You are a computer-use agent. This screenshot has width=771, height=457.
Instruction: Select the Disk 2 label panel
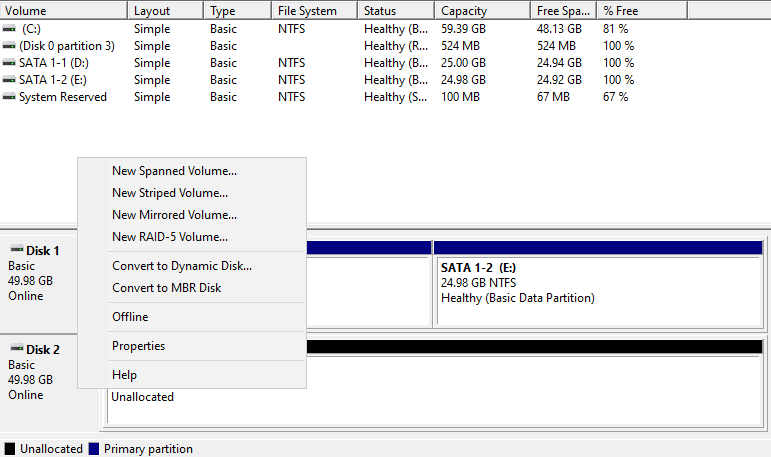38,384
